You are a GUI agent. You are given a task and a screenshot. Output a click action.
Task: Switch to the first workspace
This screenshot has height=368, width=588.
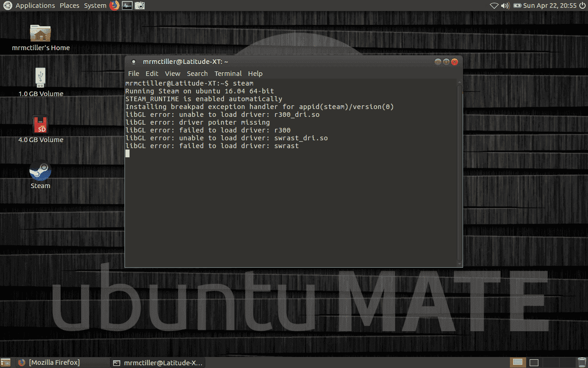coord(518,362)
